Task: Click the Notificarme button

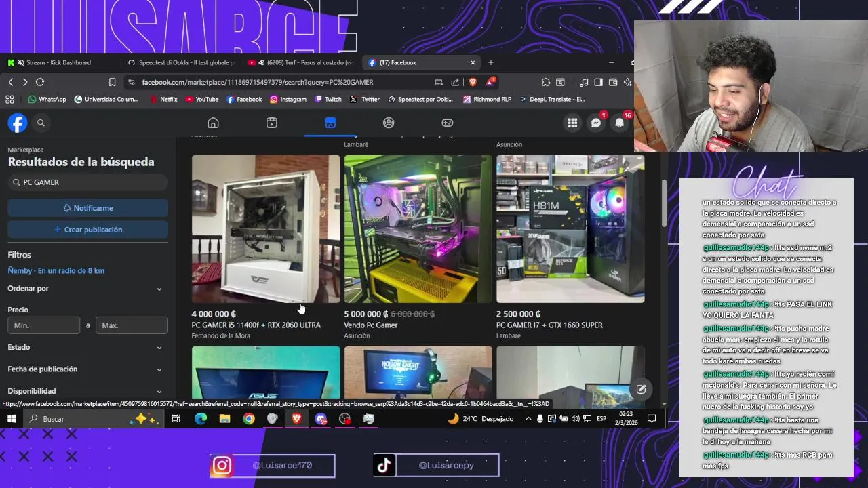Action: coord(88,208)
